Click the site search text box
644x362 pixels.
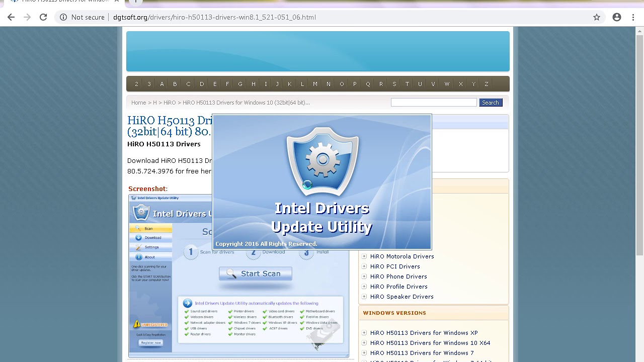(434, 103)
